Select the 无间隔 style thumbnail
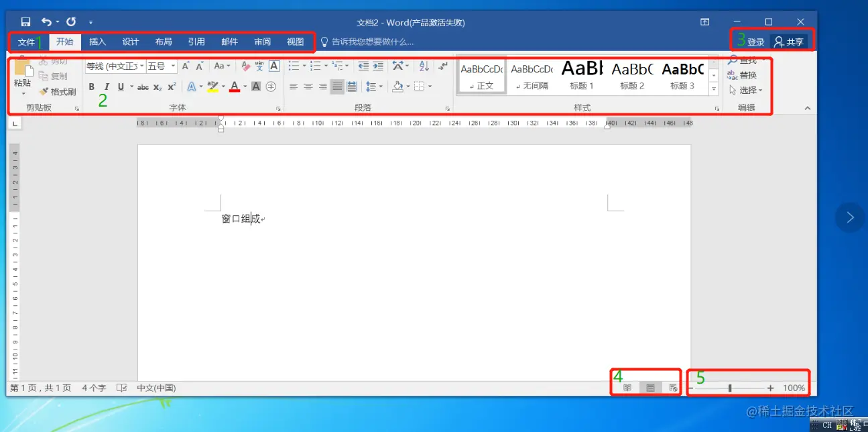This screenshot has width=868, height=432. (532, 75)
